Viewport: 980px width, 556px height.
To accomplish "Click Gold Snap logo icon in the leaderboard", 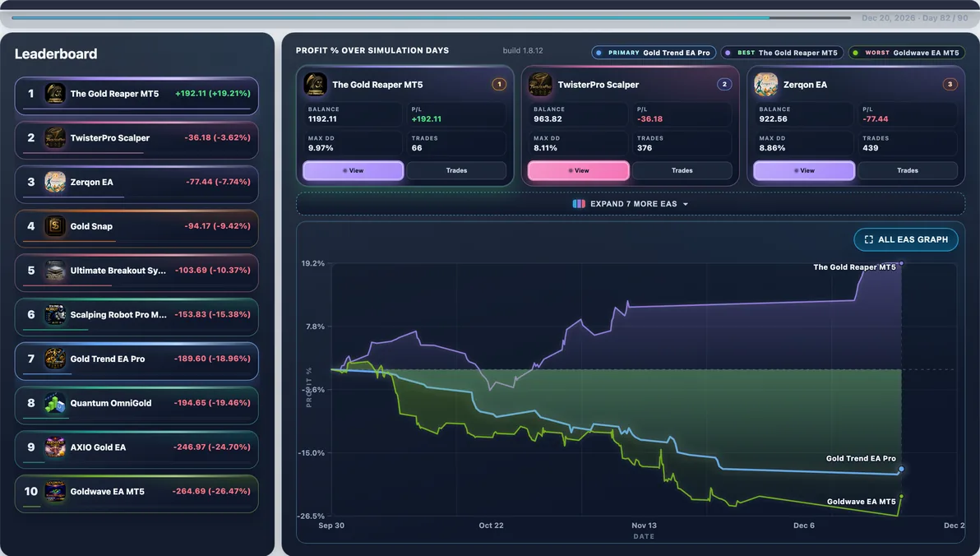I will coord(55,226).
